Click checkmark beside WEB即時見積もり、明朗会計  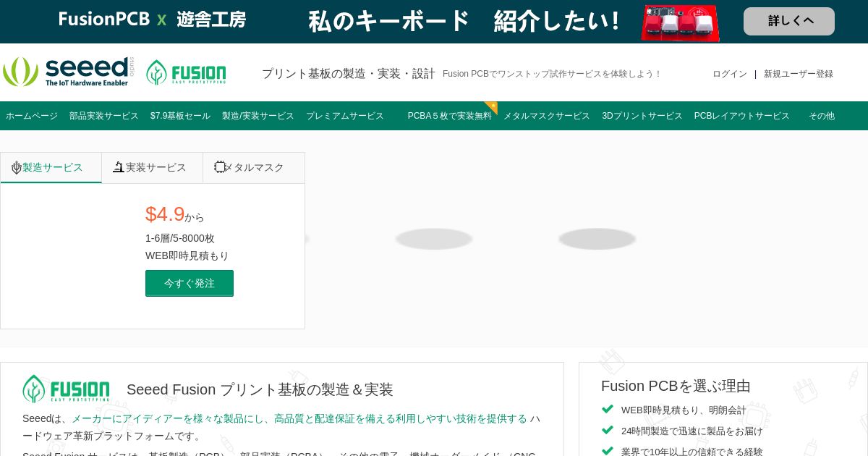[x=608, y=409]
